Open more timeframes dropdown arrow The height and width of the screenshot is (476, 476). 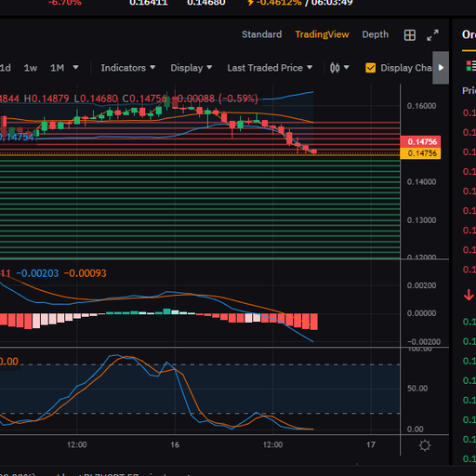tap(75, 67)
